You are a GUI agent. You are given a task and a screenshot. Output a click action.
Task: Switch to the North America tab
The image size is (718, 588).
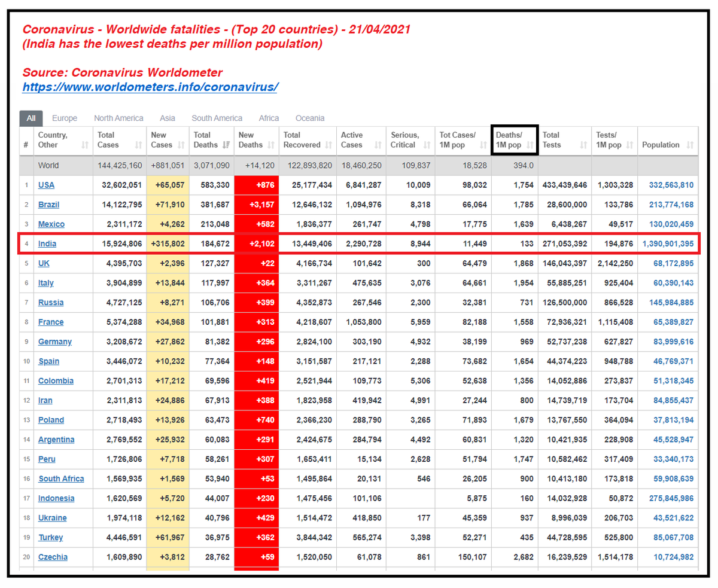[118, 118]
